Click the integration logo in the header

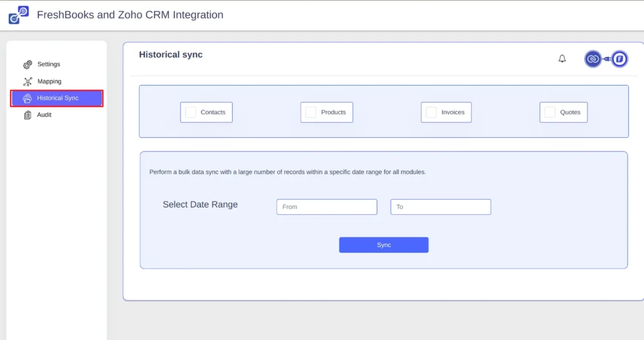[18, 15]
